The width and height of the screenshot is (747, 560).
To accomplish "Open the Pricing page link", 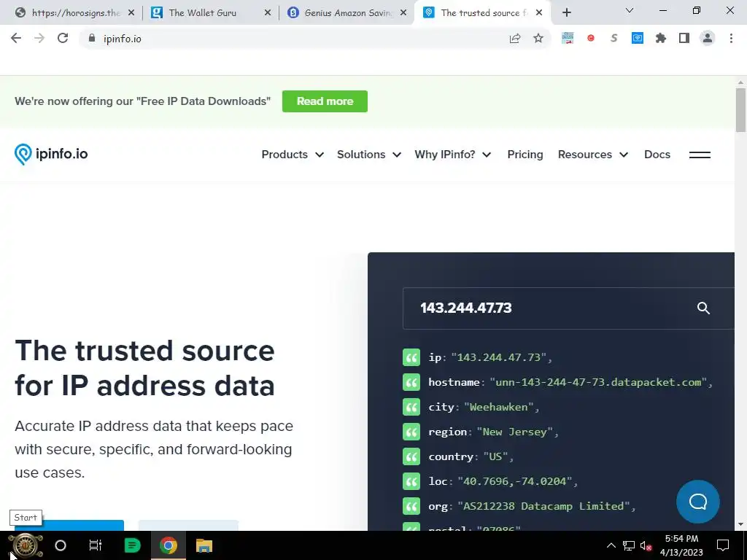I will point(525,155).
